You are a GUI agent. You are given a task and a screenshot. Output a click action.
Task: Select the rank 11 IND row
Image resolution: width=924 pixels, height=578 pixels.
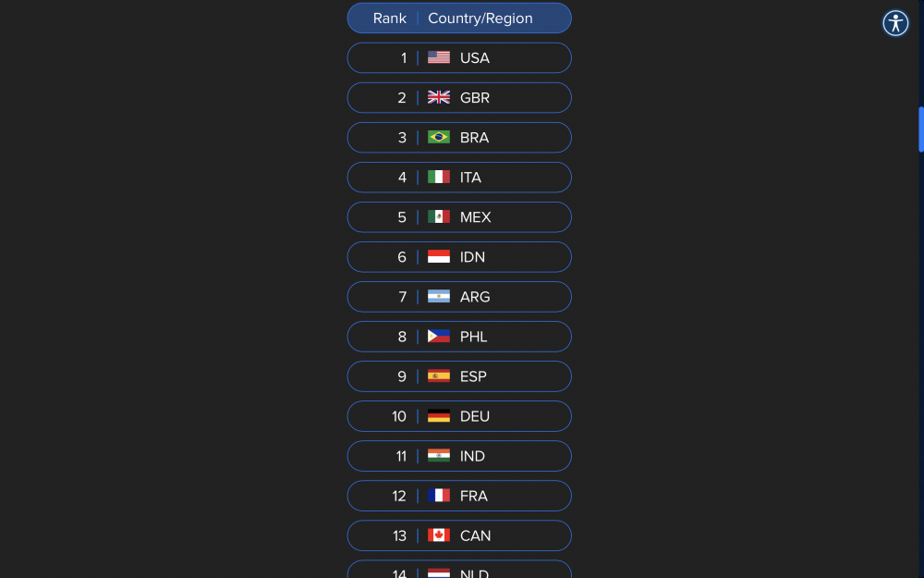click(459, 456)
